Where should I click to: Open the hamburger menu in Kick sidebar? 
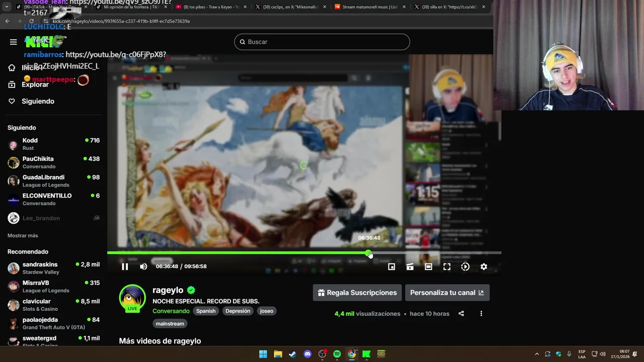click(14, 42)
